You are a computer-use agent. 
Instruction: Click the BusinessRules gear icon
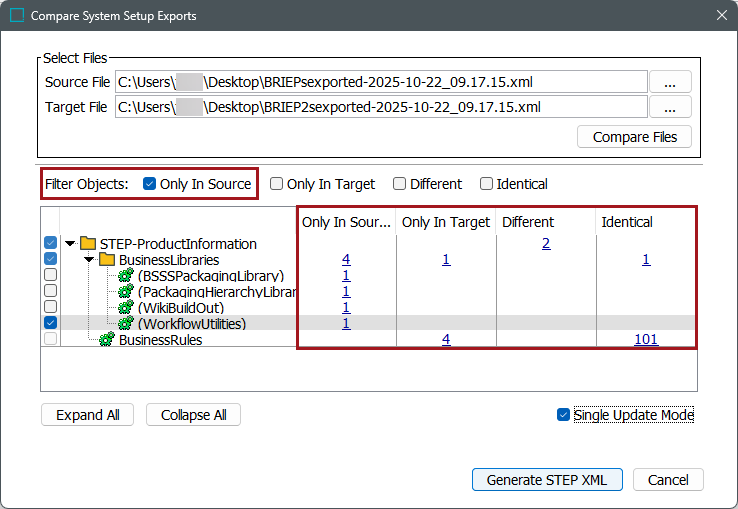[x=107, y=340]
